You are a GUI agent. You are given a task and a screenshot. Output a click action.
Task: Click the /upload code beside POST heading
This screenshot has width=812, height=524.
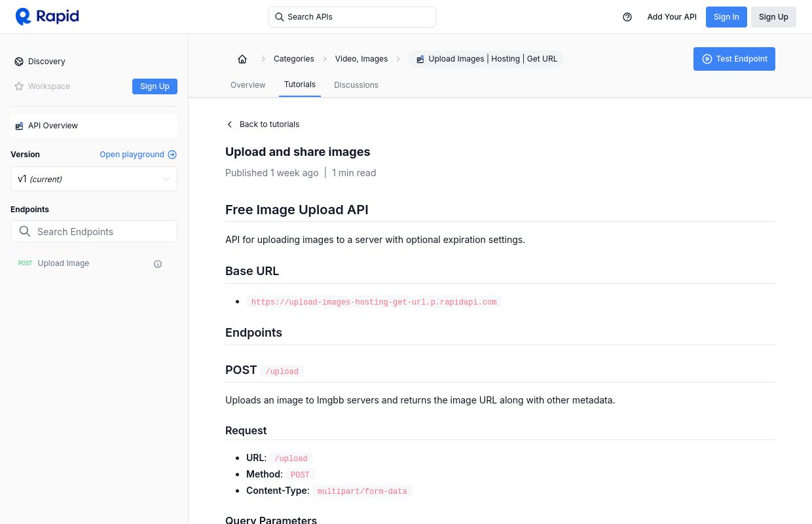coord(282,371)
